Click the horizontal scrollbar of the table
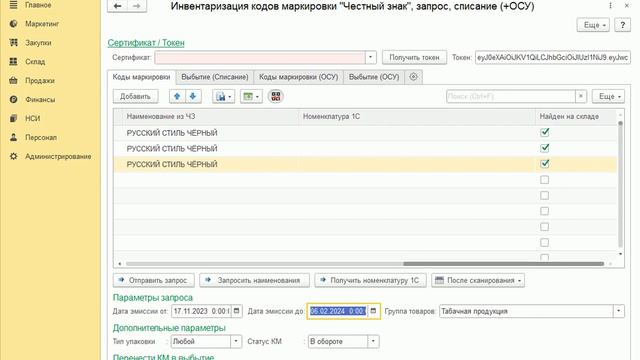The width and height of the screenshot is (640, 360). pos(504,264)
